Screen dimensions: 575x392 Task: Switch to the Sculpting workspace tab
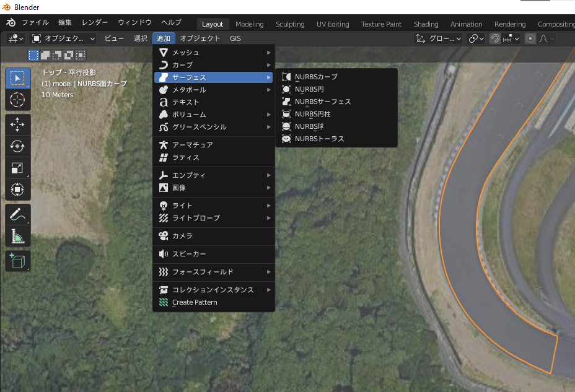point(290,24)
